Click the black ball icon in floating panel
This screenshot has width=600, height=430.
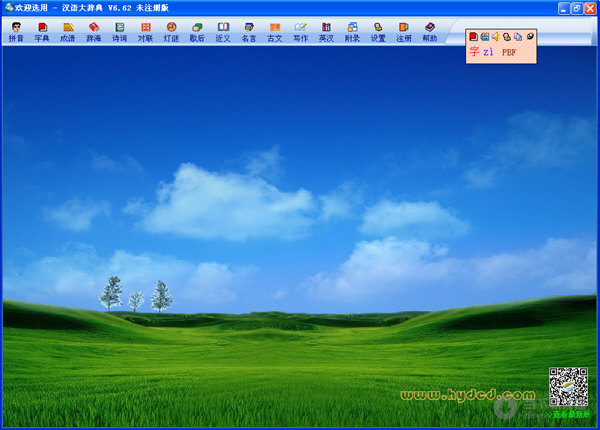pyautogui.click(x=530, y=36)
